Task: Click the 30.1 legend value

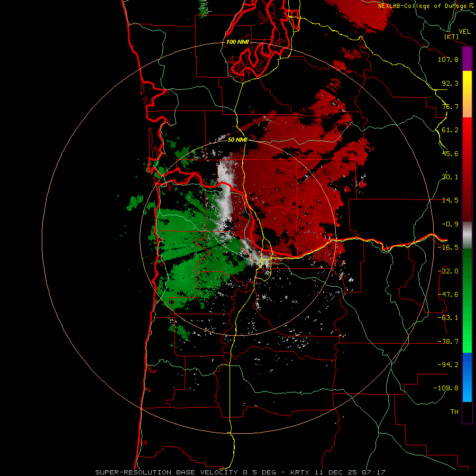Action: (450, 177)
